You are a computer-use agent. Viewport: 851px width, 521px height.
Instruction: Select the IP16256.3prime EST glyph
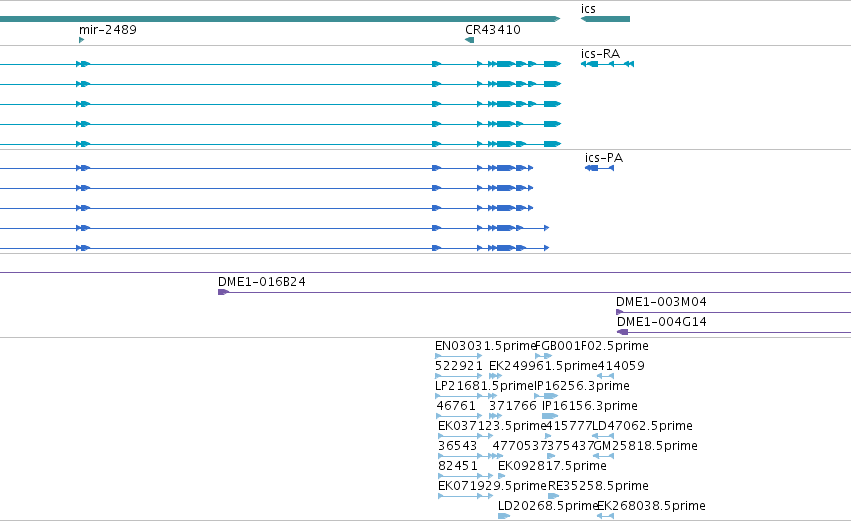point(546,396)
